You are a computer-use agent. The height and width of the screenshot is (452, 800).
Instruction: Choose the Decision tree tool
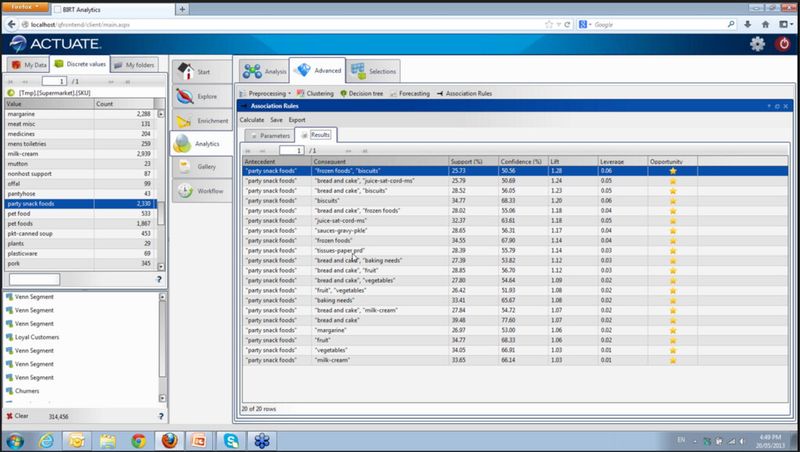(x=362, y=93)
